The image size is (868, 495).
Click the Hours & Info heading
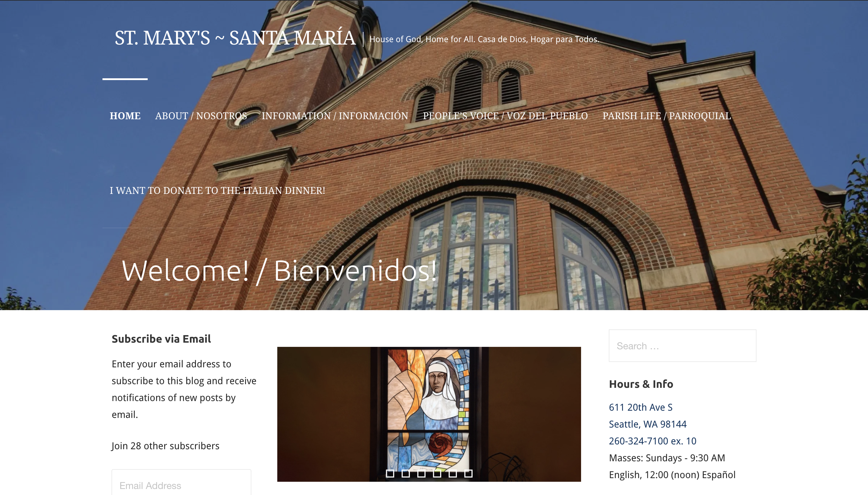(x=641, y=384)
